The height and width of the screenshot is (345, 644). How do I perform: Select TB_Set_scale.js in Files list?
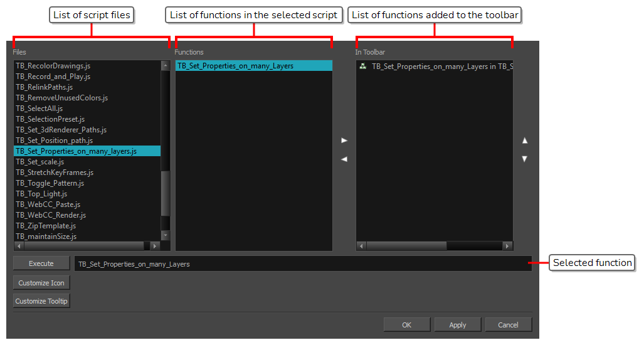40,162
